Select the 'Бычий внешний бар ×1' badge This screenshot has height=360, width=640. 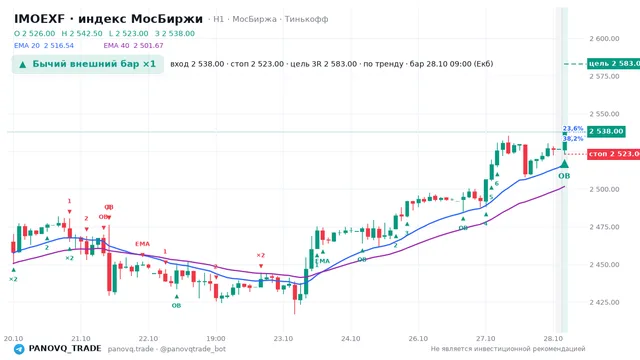coord(88,64)
